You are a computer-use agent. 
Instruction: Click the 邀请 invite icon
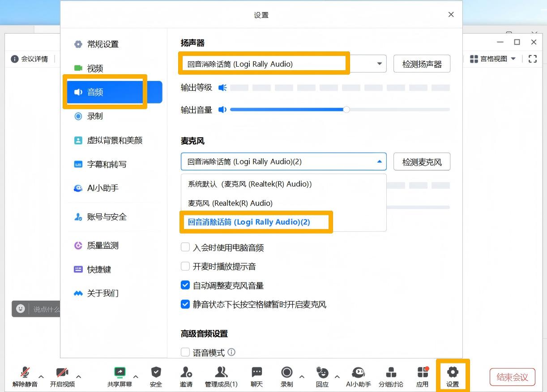[186, 373]
